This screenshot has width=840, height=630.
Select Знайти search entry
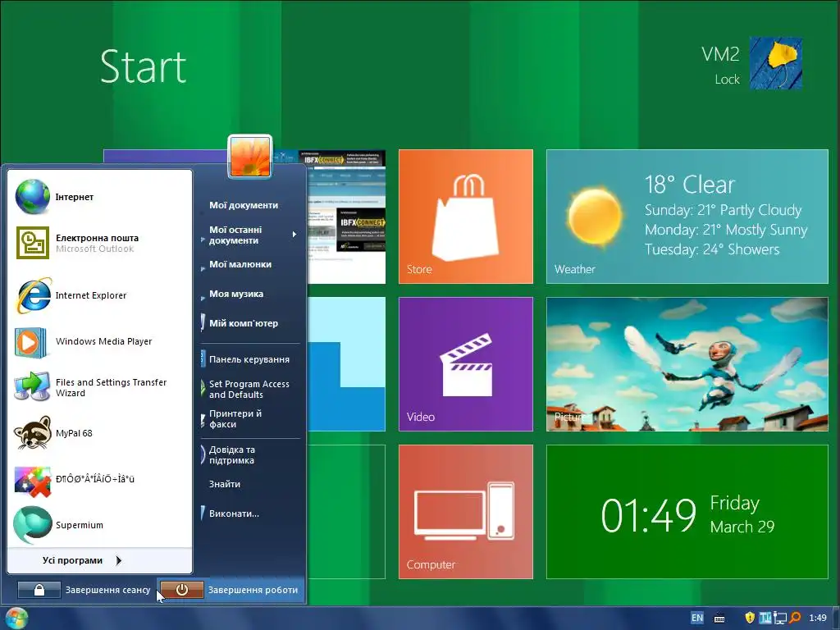tap(225, 484)
